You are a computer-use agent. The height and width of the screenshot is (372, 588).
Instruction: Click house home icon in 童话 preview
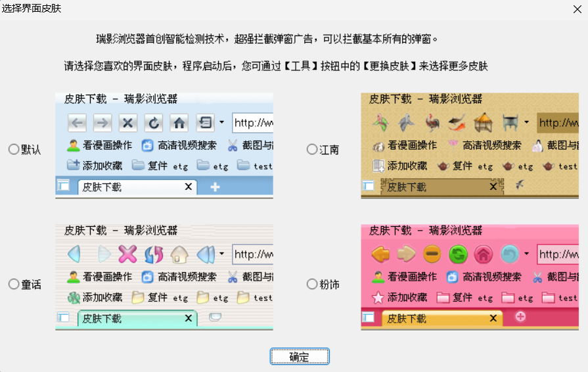pos(179,254)
